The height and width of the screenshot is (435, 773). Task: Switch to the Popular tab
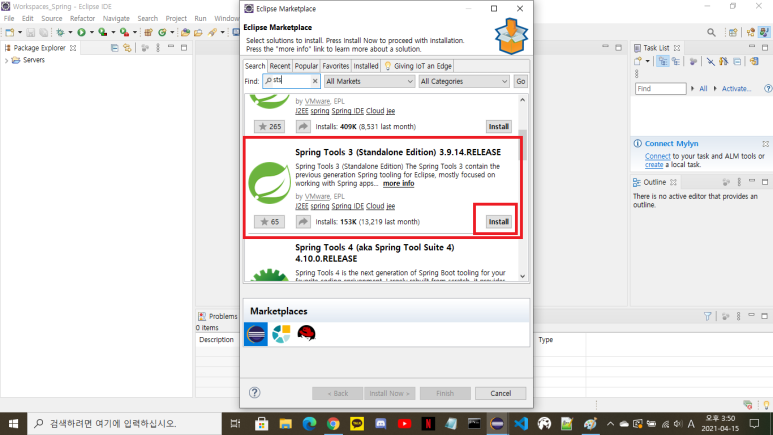[x=306, y=66]
